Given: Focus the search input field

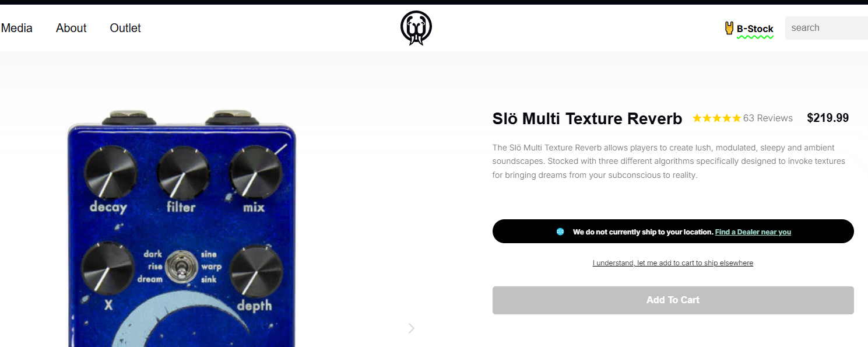Looking at the screenshot, I should (x=827, y=28).
